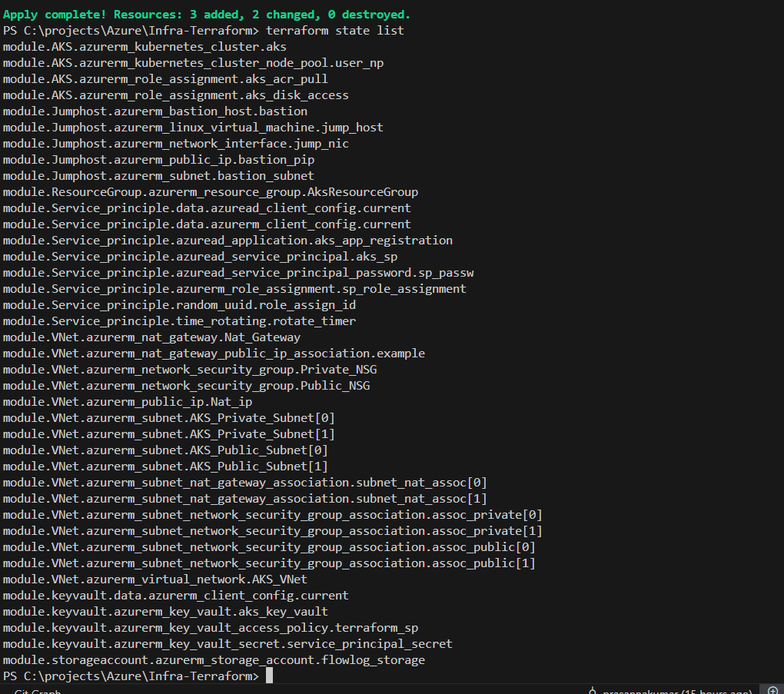Screen dimensions: 784x694
Task: Click the aks_app_registration application line
Action: [x=228, y=241]
